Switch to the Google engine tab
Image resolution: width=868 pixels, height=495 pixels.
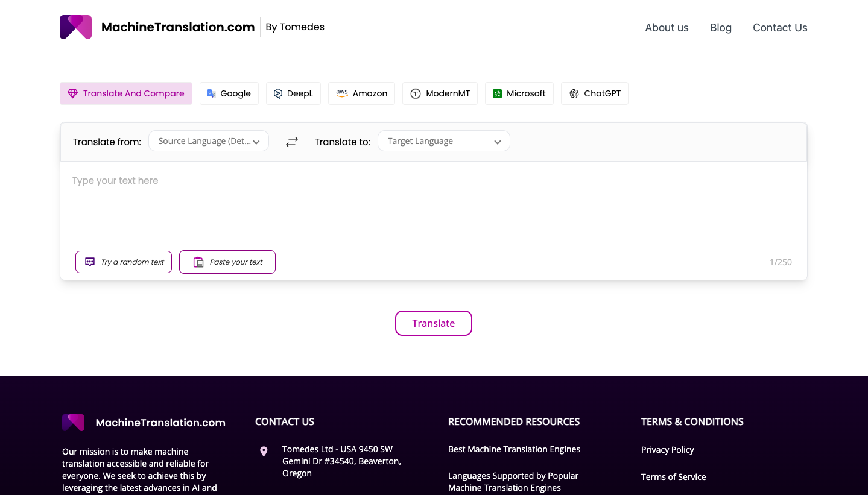pyautogui.click(x=229, y=93)
